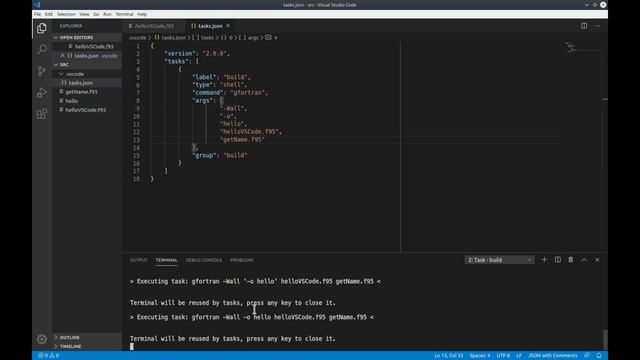The width and height of the screenshot is (640, 360).
Task: Click the .vscode breadcrumb segment
Action: click(x=138, y=38)
